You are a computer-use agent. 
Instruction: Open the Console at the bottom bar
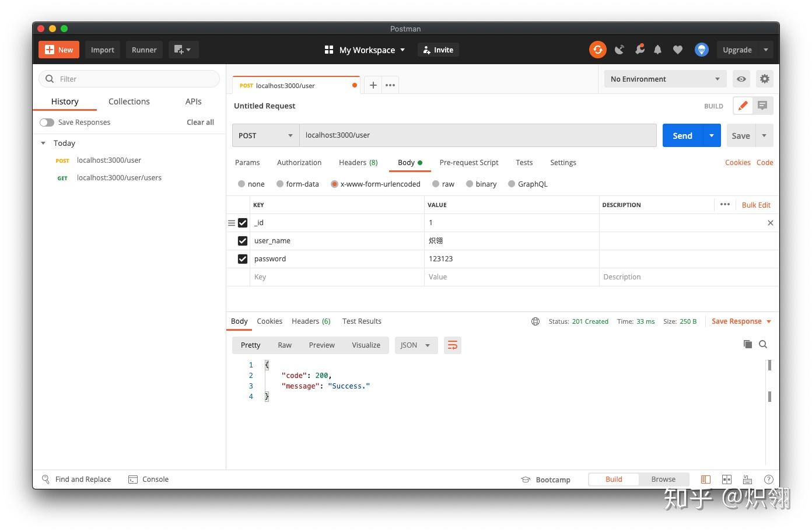pyautogui.click(x=149, y=479)
